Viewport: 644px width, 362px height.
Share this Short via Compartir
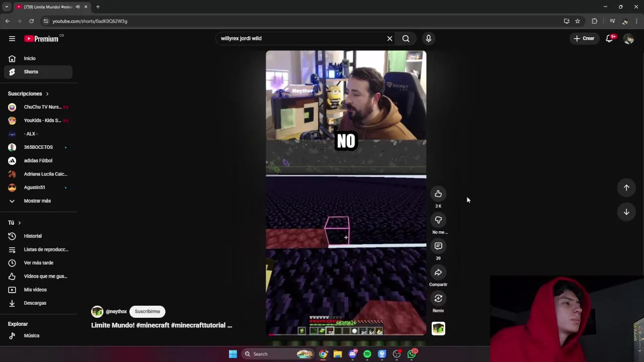coord(438,273)
